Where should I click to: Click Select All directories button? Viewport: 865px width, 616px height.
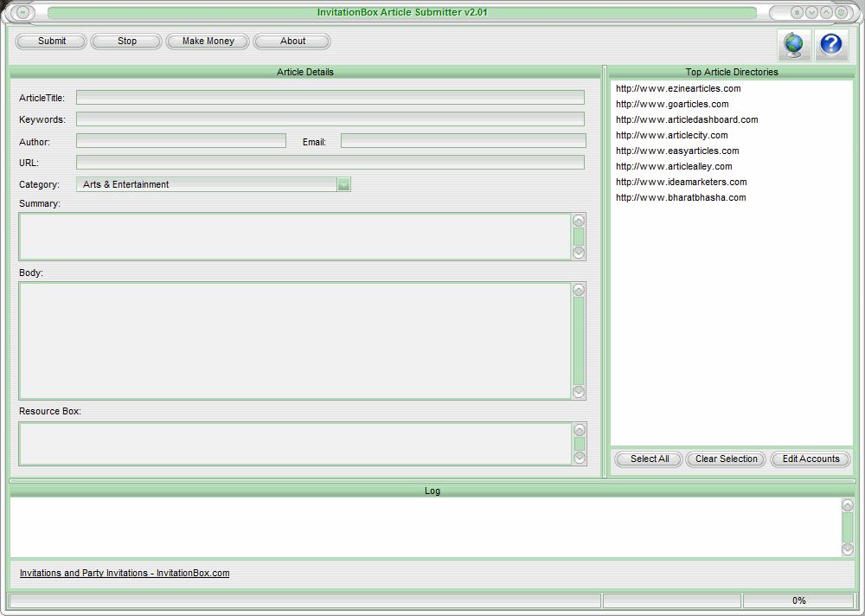coord(649,459)
